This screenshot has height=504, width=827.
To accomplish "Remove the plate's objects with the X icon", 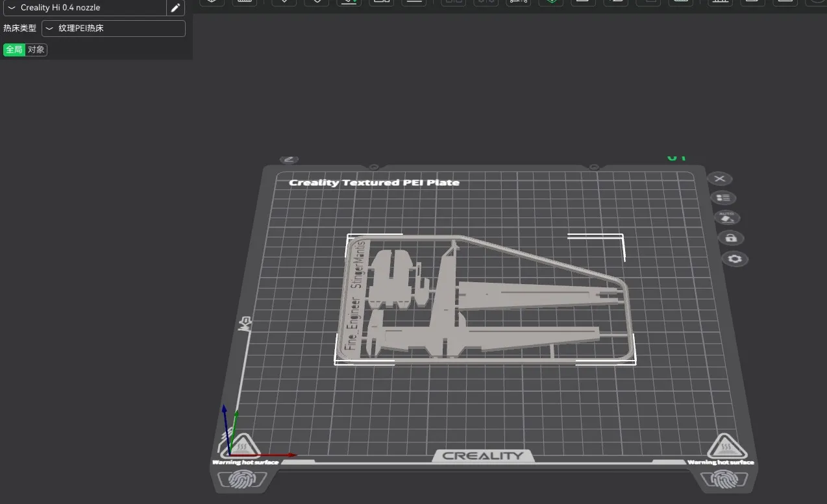I will coord(719,179).
